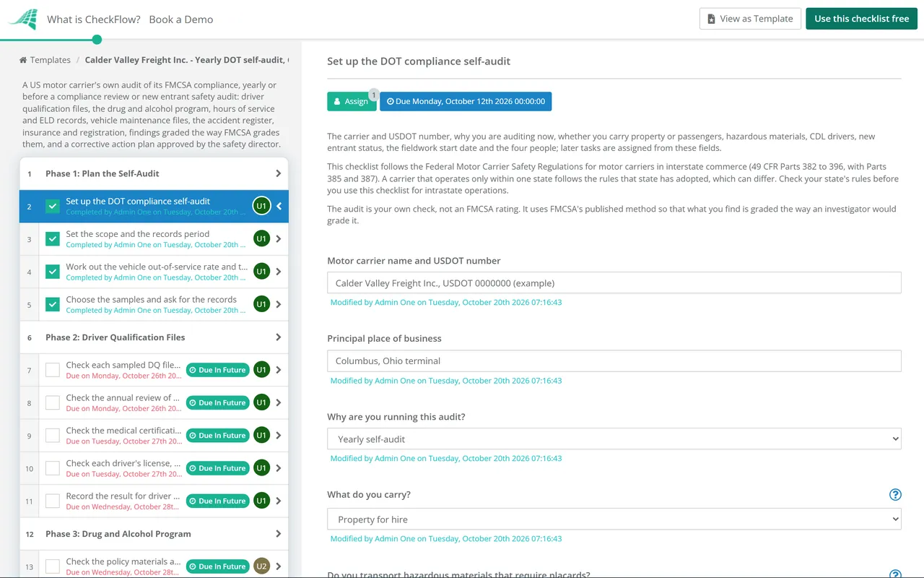924x578 pixels.
Task: Expand 'Phase 3: Drug and Alcohol Program' chevron
Action: pyautogui.click(x=279, y=534)
